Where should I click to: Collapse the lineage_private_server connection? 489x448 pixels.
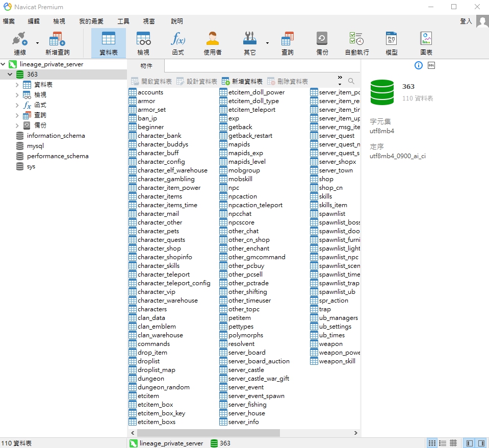pos(3,64)
